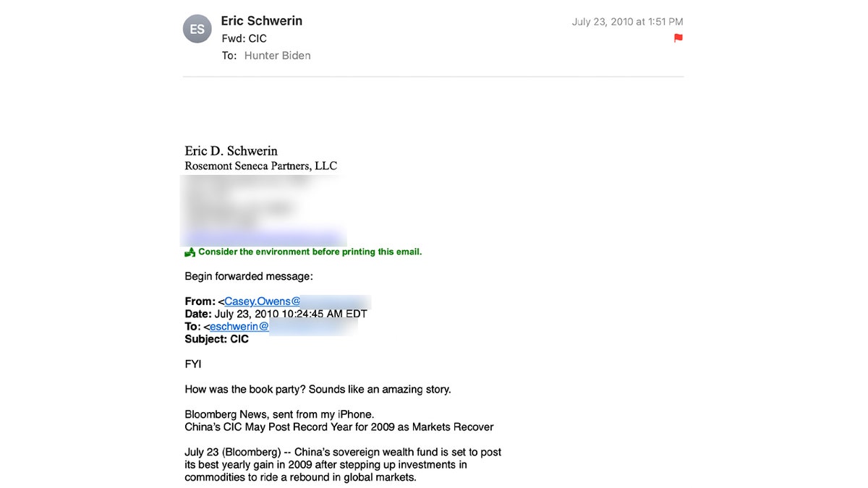
Task: Click the FYI line in message
Action: pos(193,364)
